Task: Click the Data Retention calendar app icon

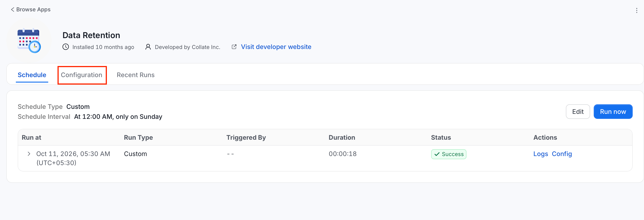Action: coord(29,40)
